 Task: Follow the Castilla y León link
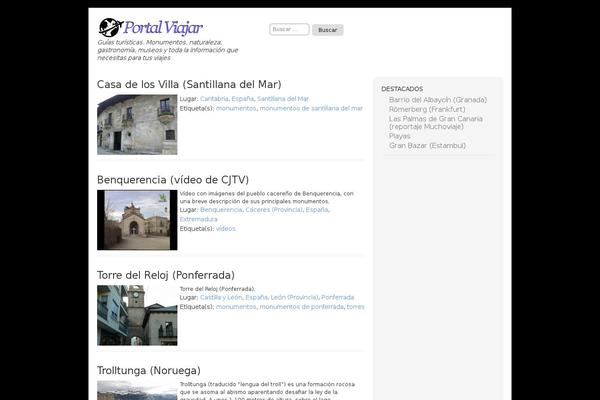tap(221, 297)
